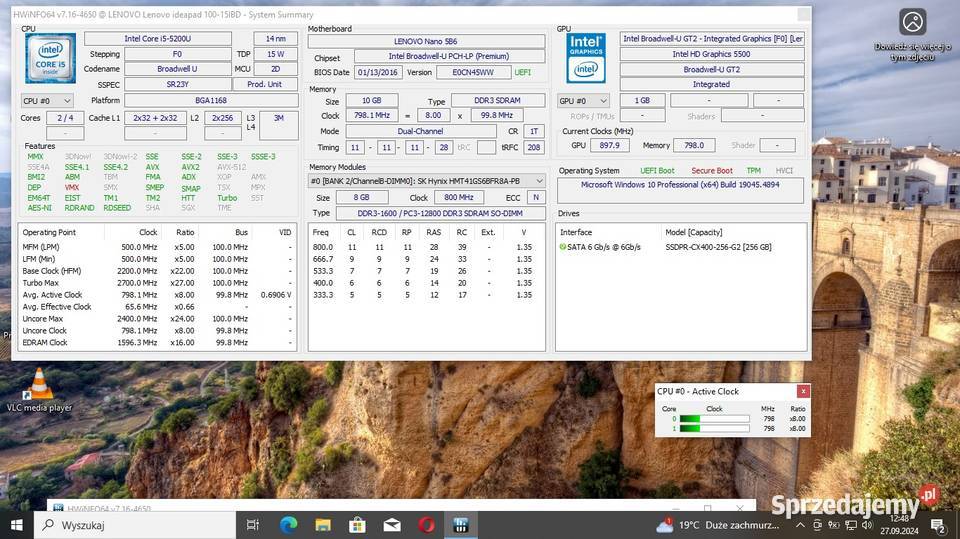Viewport: 960px width, 539px height.
Task: Open File Explorer from the taskbar
Action: (x=323, y=525)
